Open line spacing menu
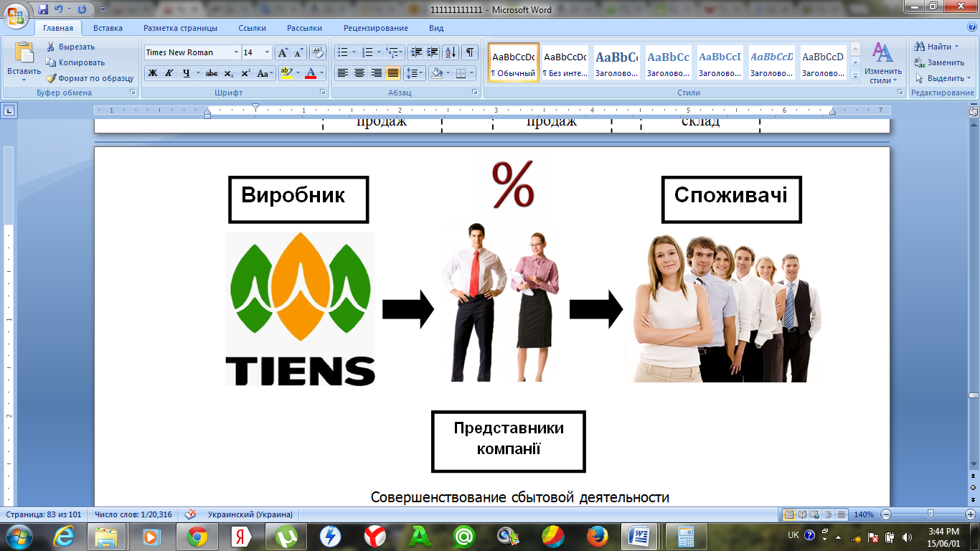980x551 pixels. 415,73
